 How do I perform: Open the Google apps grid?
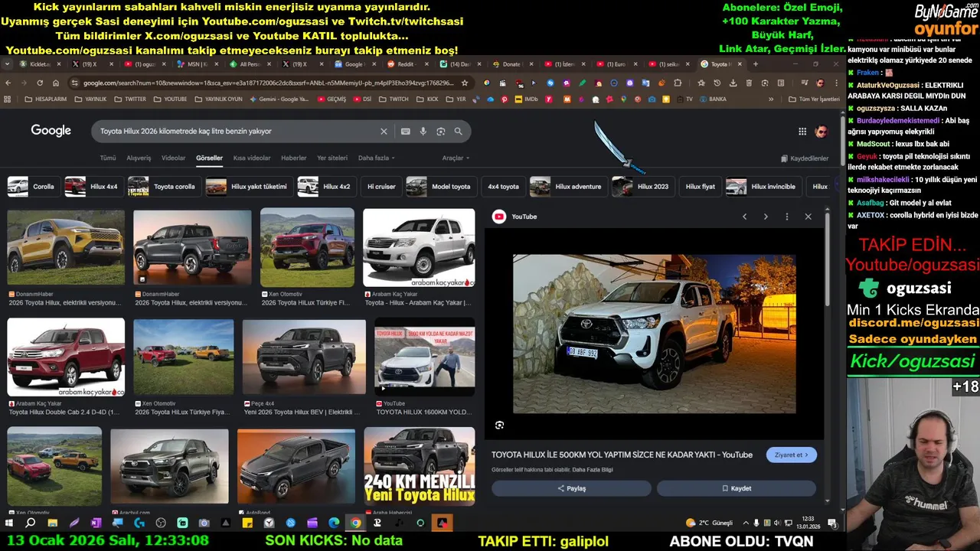tap(802, 132)
